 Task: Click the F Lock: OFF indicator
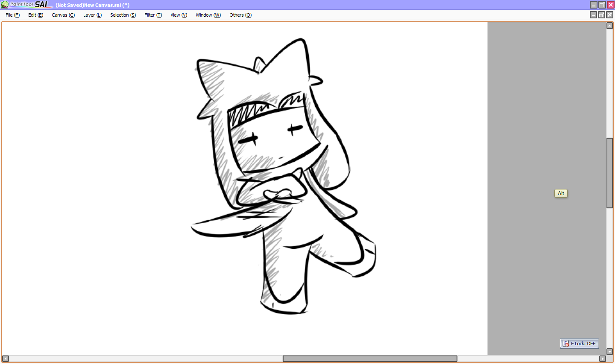coord(579,344)
